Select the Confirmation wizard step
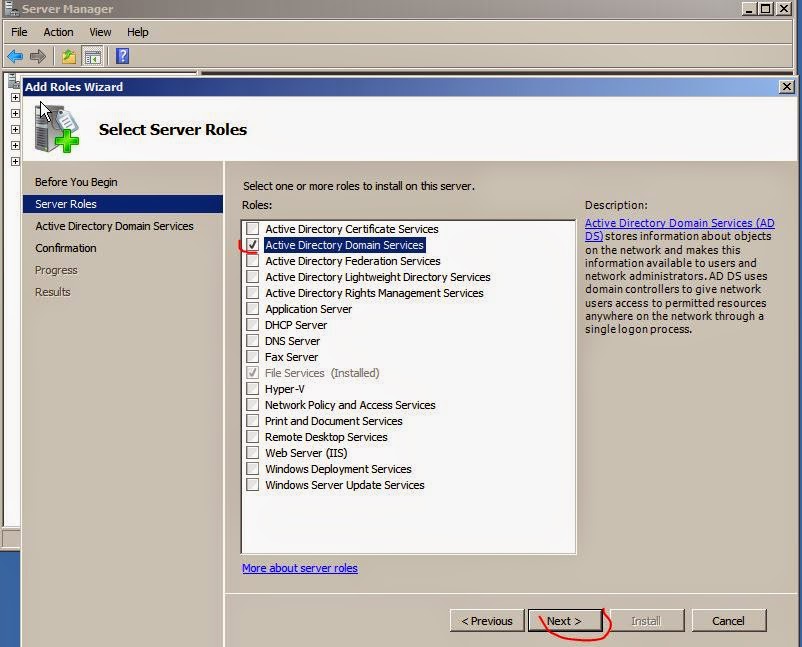 click(x=65, y=248)
